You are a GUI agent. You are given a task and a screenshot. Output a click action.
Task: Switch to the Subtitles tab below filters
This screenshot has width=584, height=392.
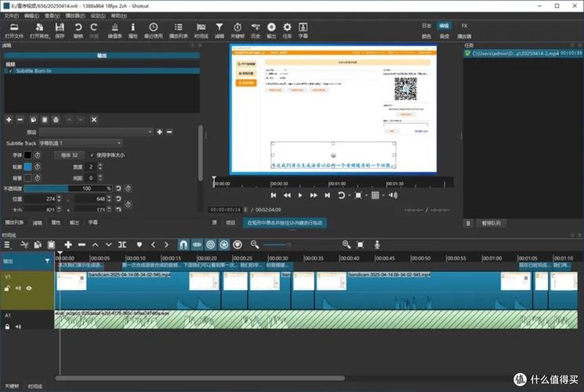point(92,223)
